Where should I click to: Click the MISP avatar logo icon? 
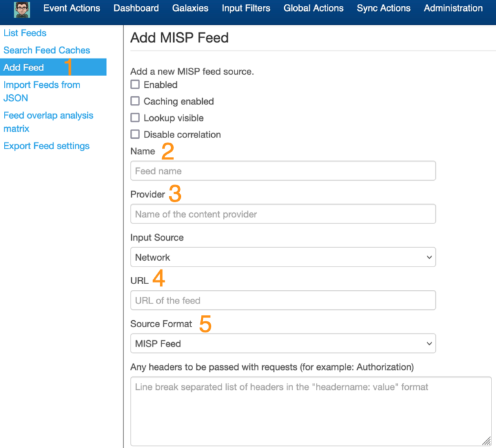[22, 10]
